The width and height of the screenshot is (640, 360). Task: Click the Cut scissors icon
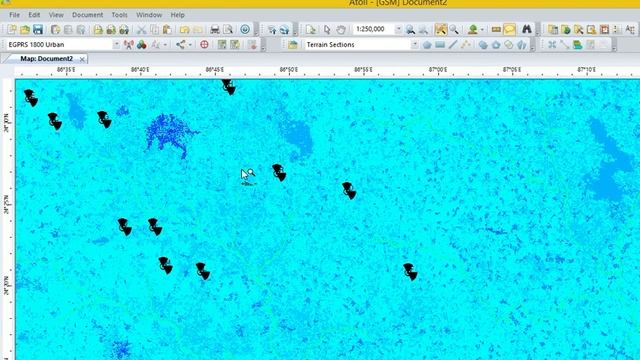(142, 29)
